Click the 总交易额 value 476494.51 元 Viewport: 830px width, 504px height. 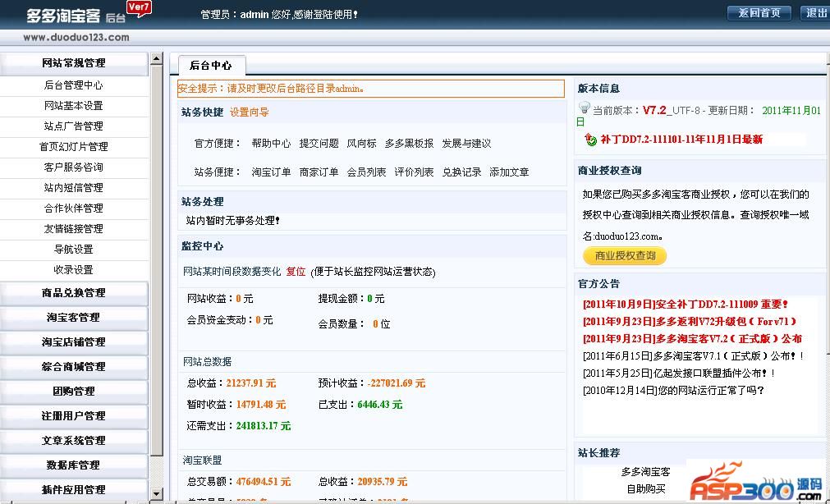point(263,483)
